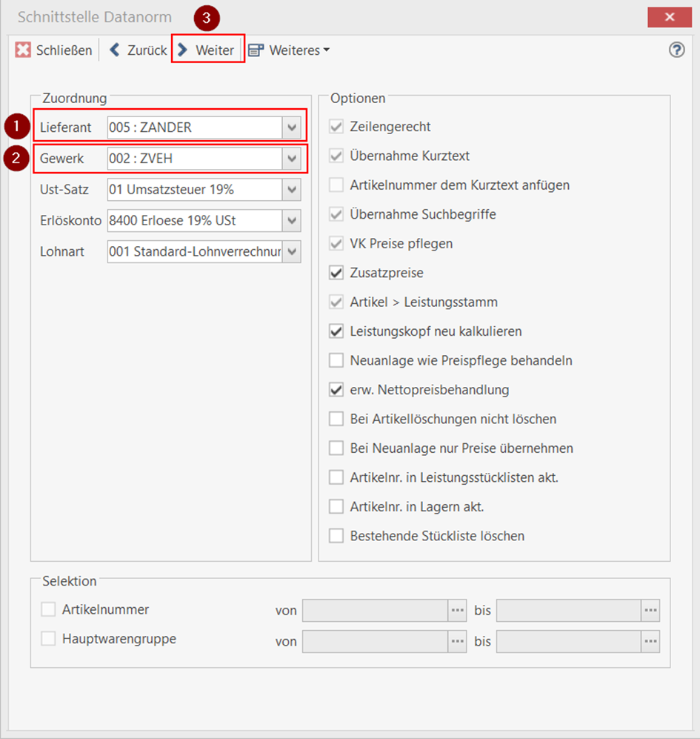Open browse button for Artikelnummer bis field
Image resolution: width=700 pixels, height=739 pixels.
tap(650, 610)
